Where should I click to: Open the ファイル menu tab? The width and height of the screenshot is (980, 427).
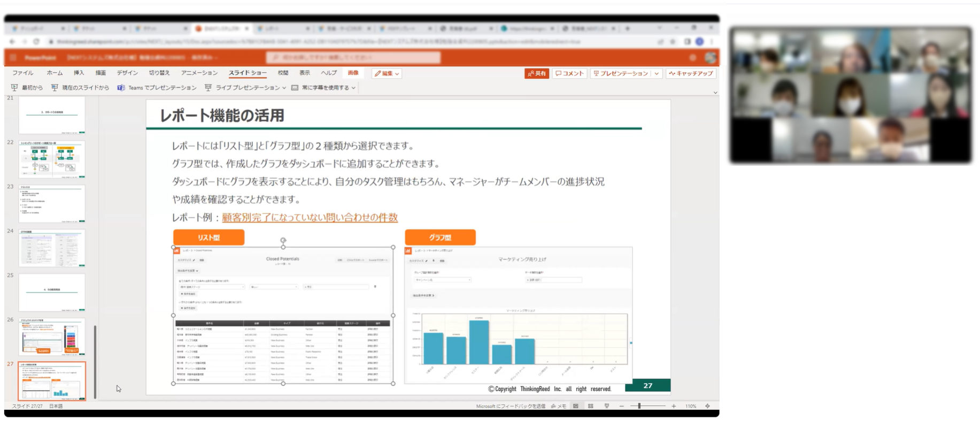(x=23, y=73)
